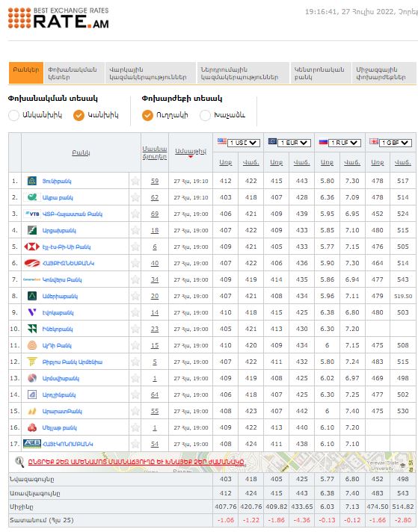The height and width of the screenshot is (532, 418).
Task: Click the Converse Bank logo icon
Action: pos(32,279)
